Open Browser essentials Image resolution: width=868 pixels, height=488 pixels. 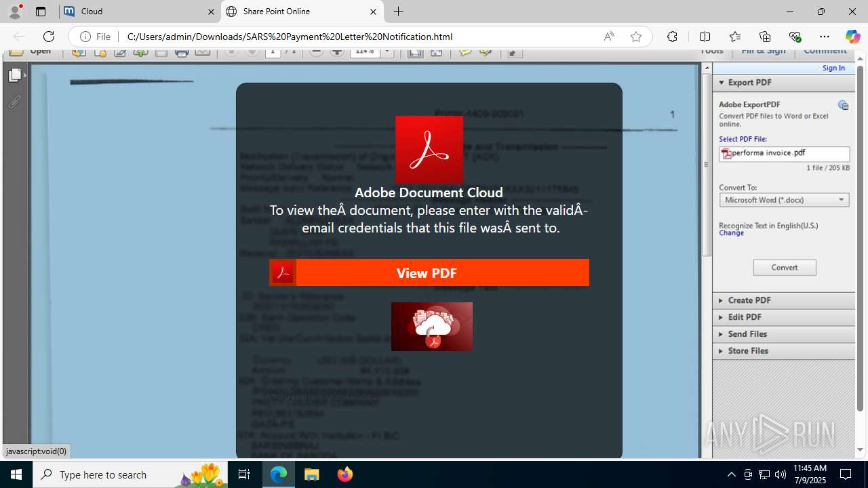pyautogui.click(x=795, y=37)
